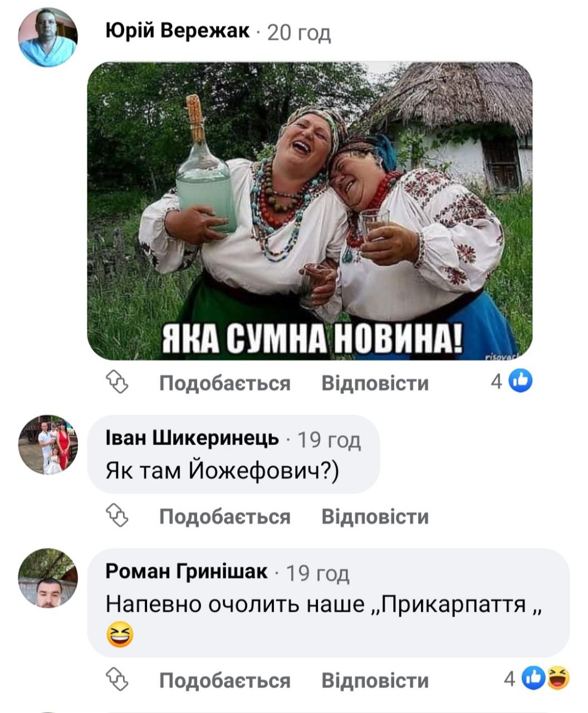Open Іван Шикеринець's profile picture
This screenshot has height=713, width=588.
47,445
